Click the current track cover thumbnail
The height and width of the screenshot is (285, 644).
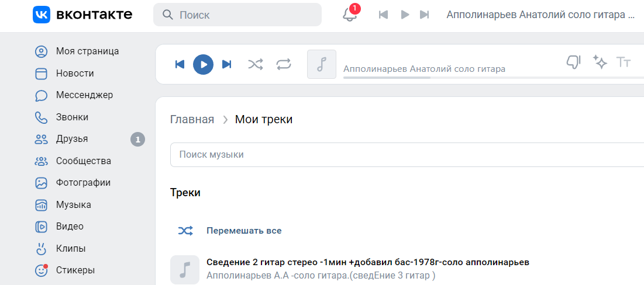tap(322, 64)
